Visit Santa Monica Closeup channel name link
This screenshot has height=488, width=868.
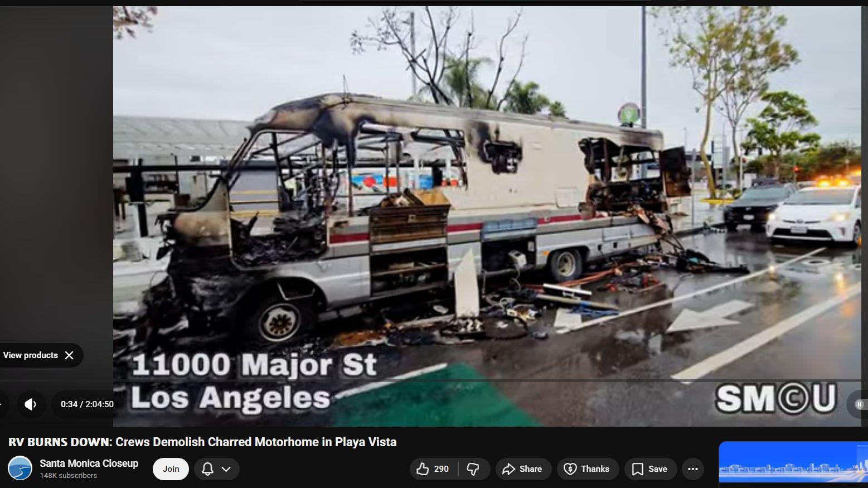coord(89,463)
